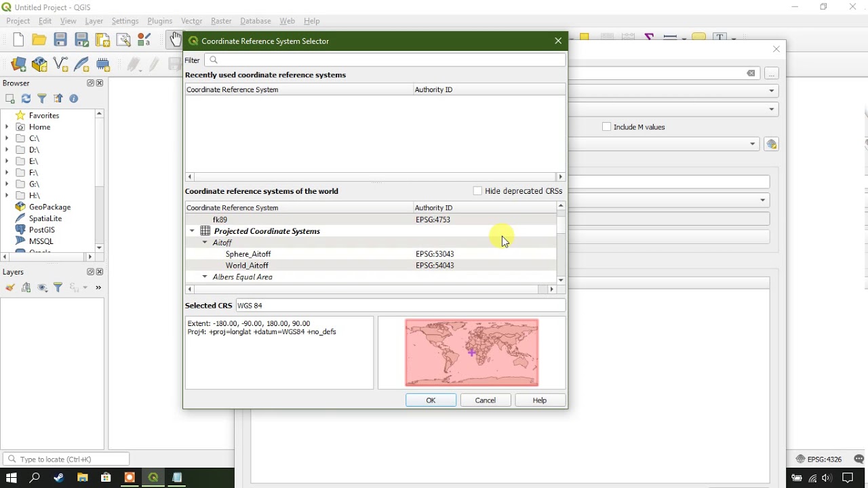Save the project with the floppy icon
The height and width of the screenshot is (488, 868).
click(61, 41)
